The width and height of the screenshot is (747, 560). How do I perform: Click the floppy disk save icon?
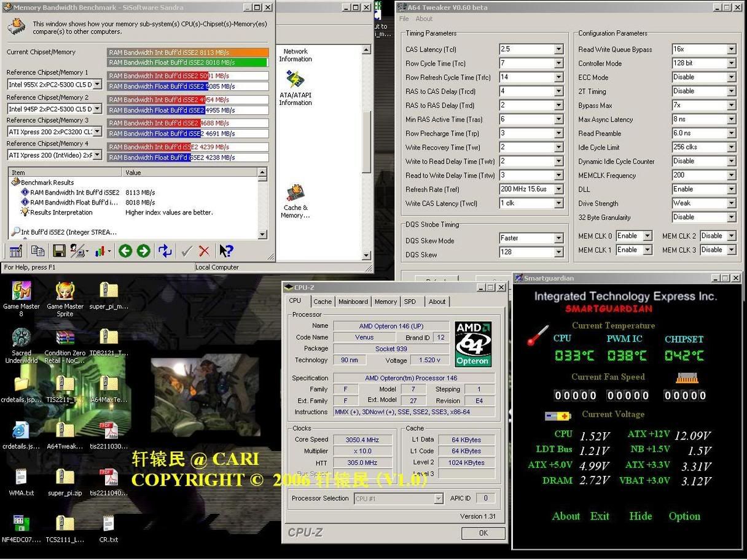[x=59, y=251]
